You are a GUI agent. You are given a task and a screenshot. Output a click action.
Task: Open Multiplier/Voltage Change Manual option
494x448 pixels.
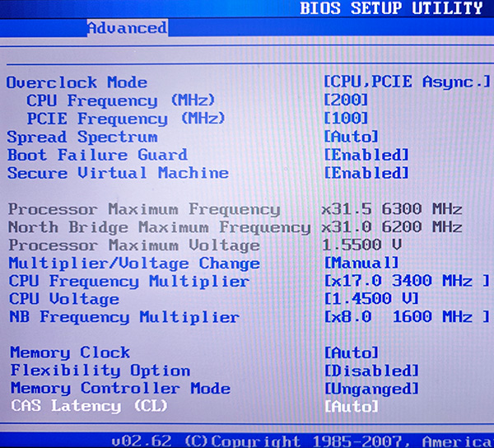point(361,263)
